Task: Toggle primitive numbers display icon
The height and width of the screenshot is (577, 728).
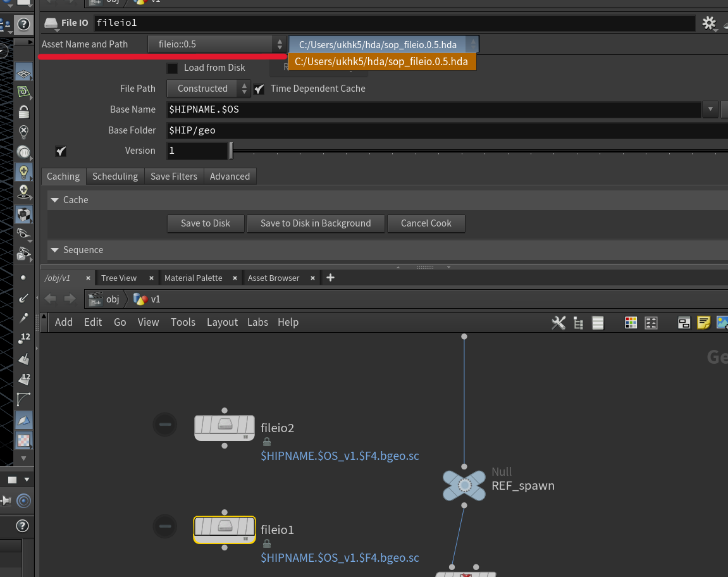Action: coord(23,378)
